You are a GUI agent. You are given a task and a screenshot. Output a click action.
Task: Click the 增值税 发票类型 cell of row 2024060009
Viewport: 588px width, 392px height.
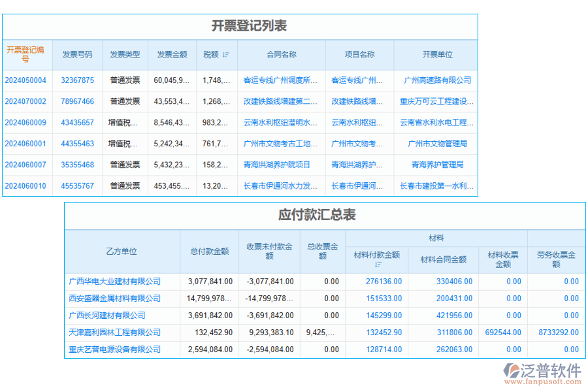[x=127, y=122]
